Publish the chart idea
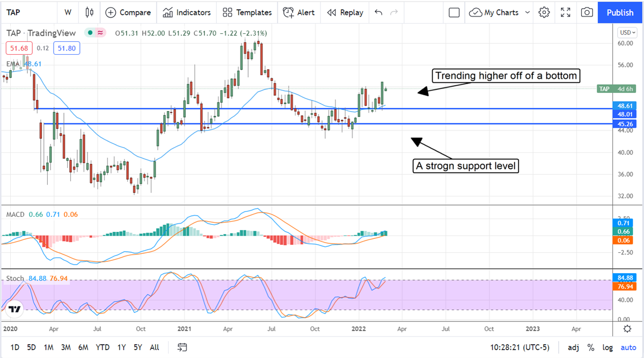 coord(620,12)
